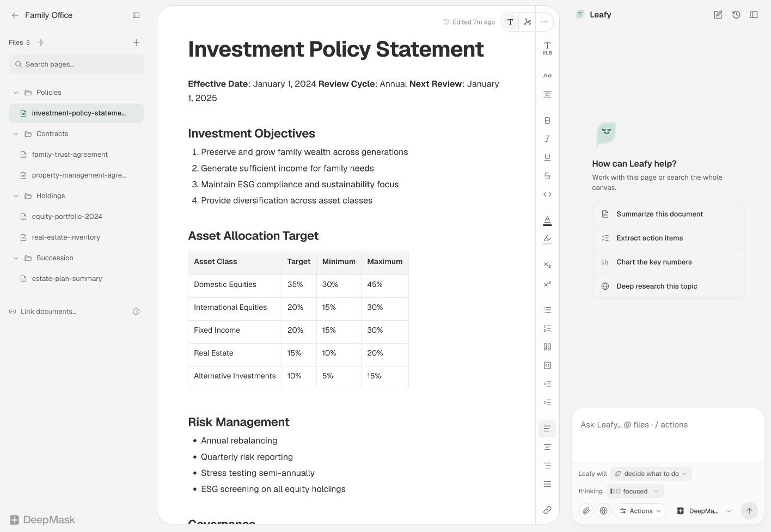Open the text highlight color tool
This screenshot has width=771, height=532.
pos(547,239)
